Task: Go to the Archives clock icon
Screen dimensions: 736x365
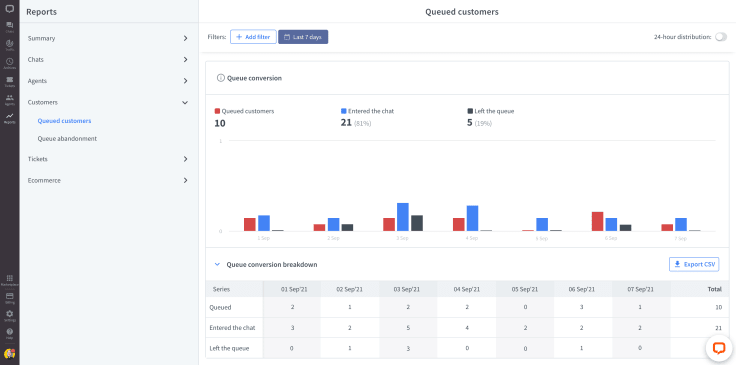Action: click(x=9, y=63)
